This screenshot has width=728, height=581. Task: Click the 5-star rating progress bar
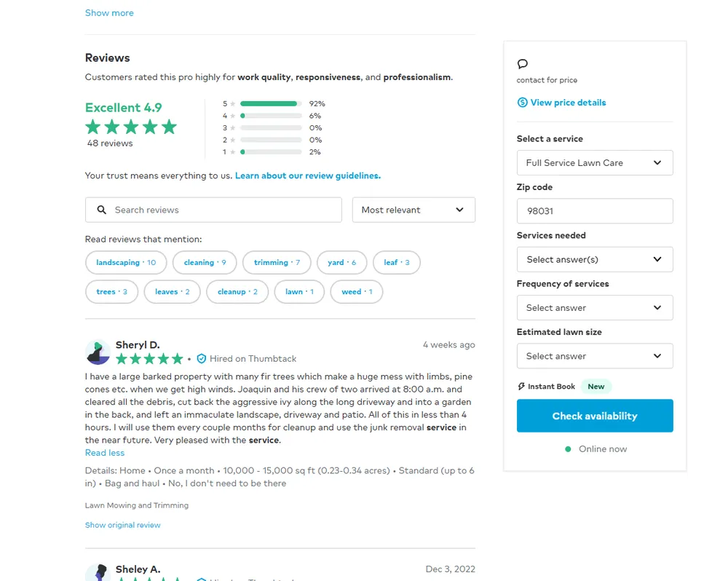click(271, 104)
